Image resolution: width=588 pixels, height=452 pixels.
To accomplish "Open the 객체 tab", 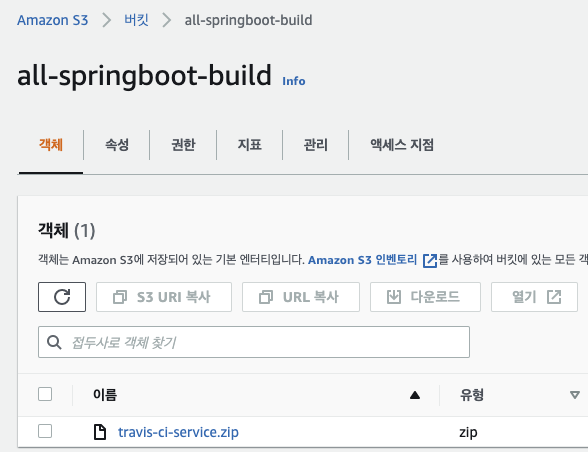I will coord(51,145).
